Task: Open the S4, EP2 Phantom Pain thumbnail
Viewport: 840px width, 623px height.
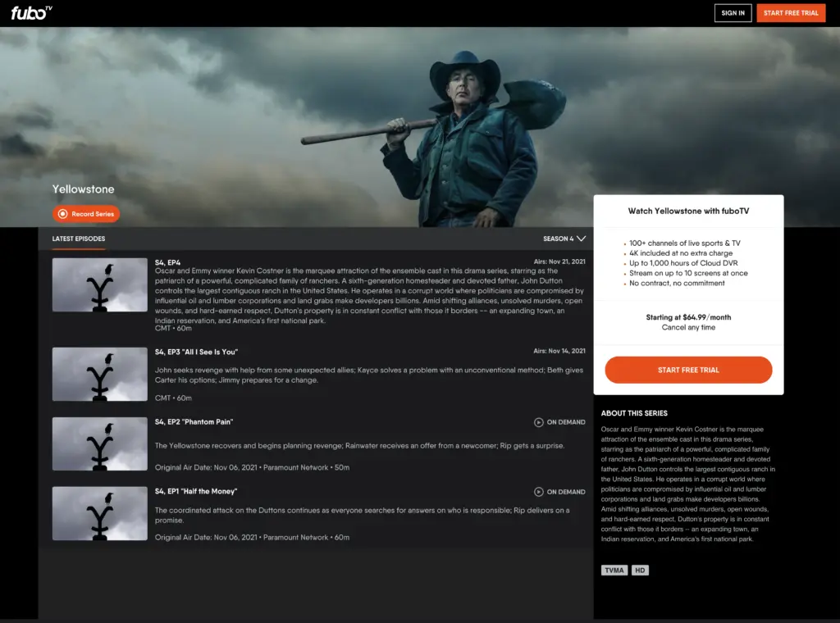Action: (x=99, y=443)
